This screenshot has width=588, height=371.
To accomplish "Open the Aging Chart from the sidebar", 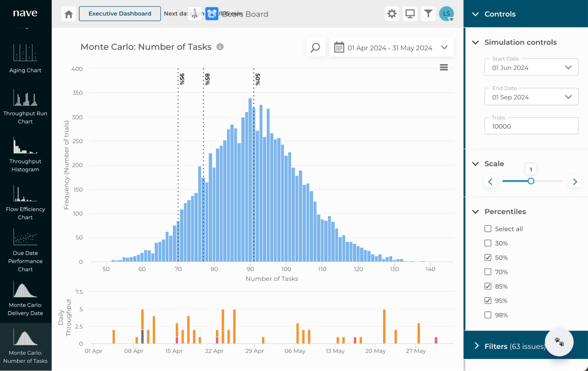I will 25,59.
